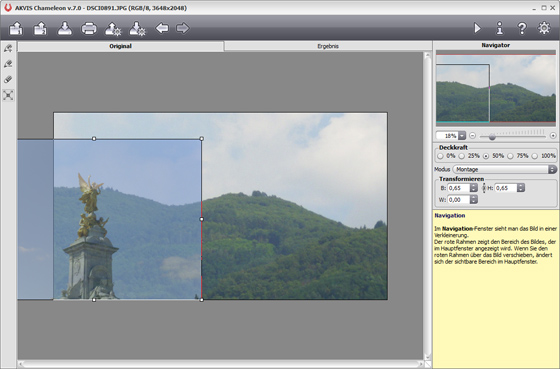560x369 pixels.
Task: Select the first pencil tool in left toolbar
Action: [8, 48]
